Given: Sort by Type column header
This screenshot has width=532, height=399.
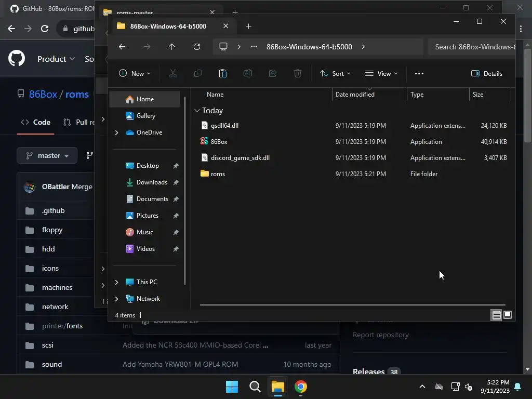Looking at the screenshot, I should coord(438,95).
